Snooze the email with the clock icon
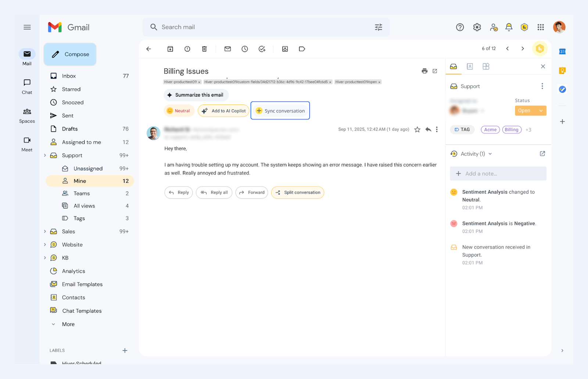588x379 pixels. 245,49
